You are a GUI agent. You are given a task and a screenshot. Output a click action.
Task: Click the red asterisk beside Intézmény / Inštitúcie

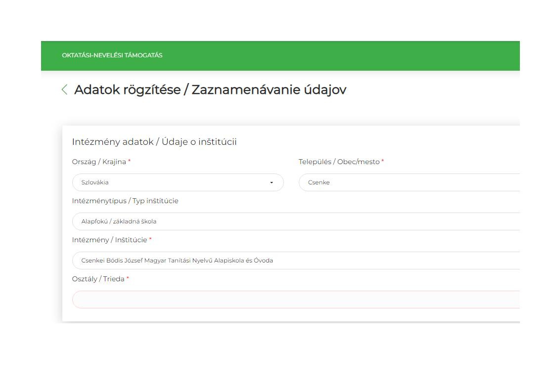150,239
